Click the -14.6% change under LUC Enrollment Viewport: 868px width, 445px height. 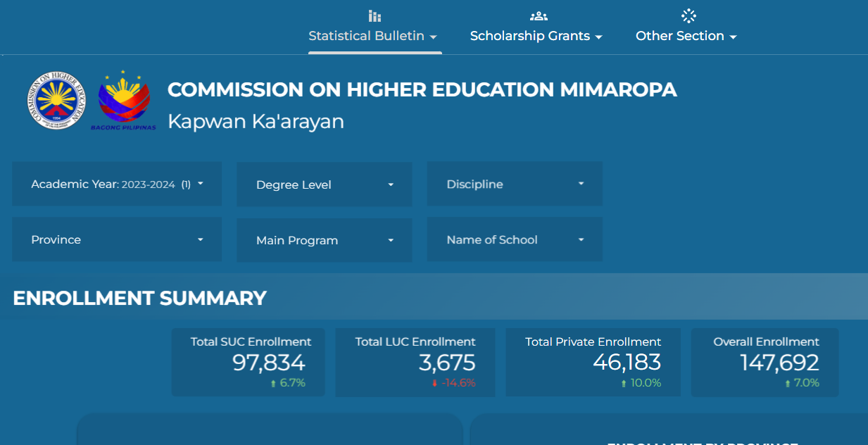(458, 384)
